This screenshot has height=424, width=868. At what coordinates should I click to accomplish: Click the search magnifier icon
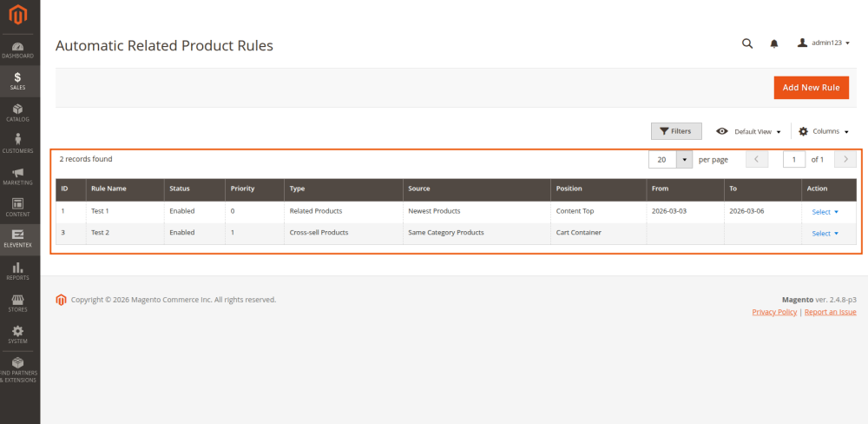click(746, 43)
